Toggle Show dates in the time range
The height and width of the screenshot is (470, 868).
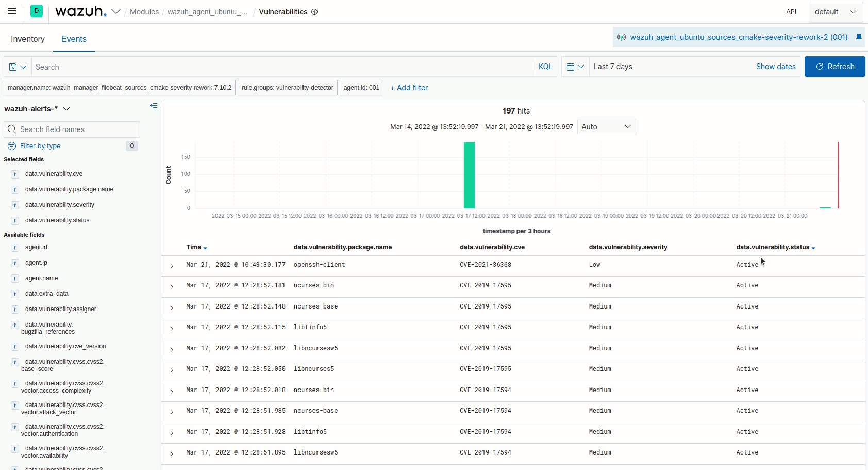point(775,67)
